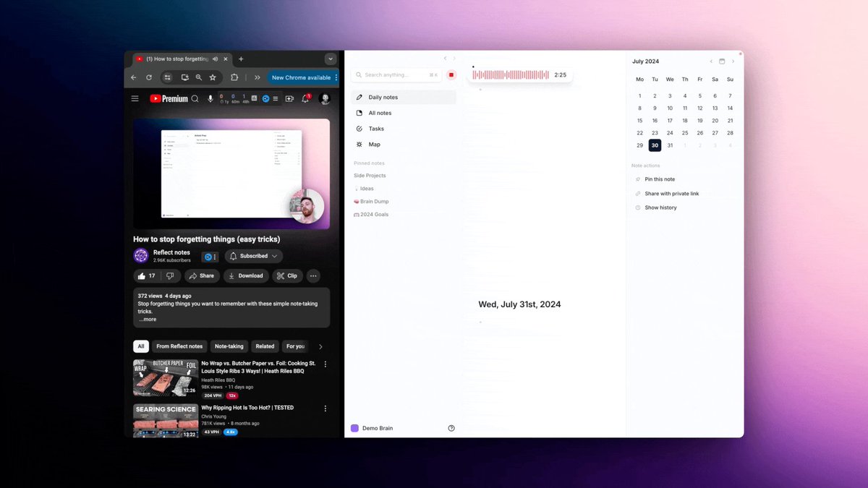Screen dimensions: 868x488
Task: Mute the tab via speaker icon
Action: (216, 59)
